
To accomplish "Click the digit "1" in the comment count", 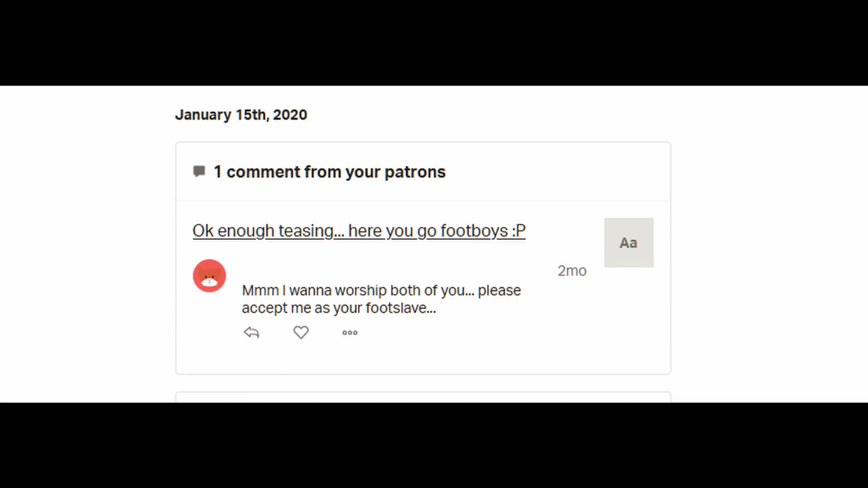I will [x=217, y=172].
